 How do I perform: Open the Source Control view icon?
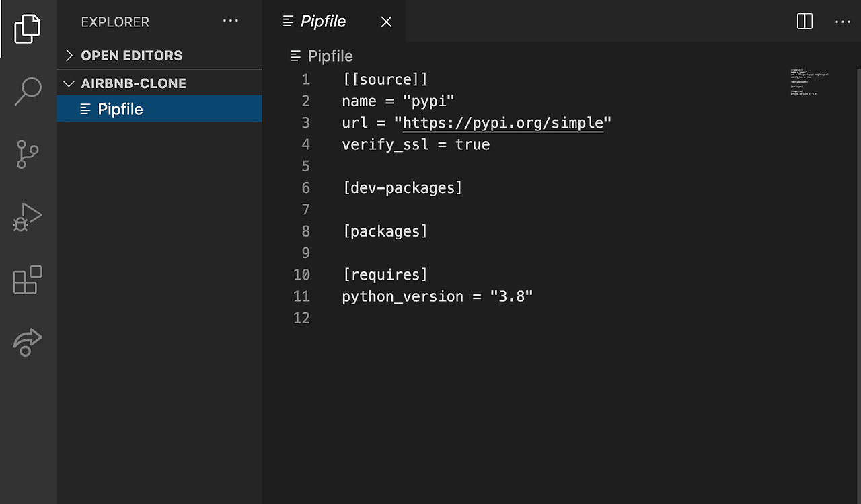click(28, 154)
